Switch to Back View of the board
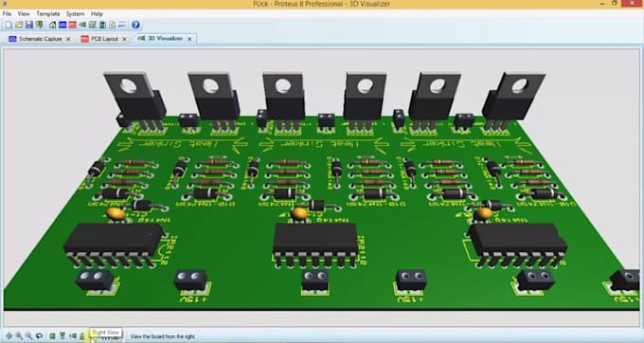644x343 pixels. coord(81,336)
